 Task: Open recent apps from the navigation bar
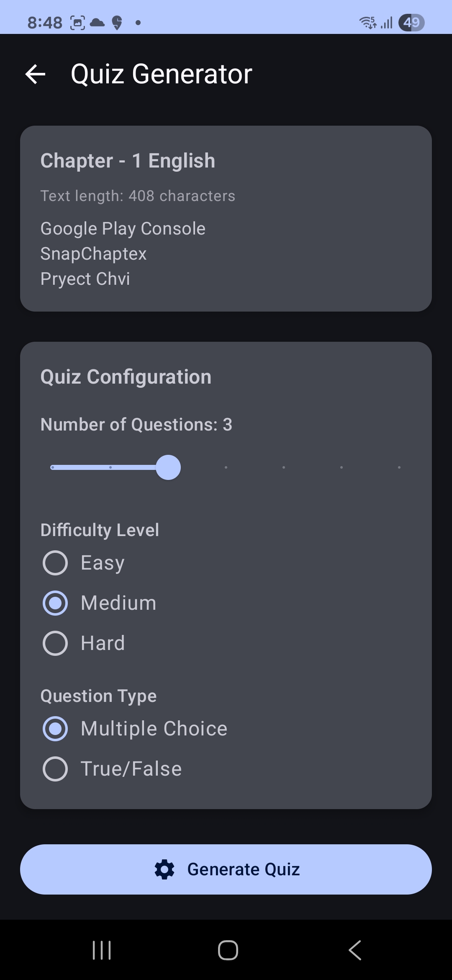point(101,950)
